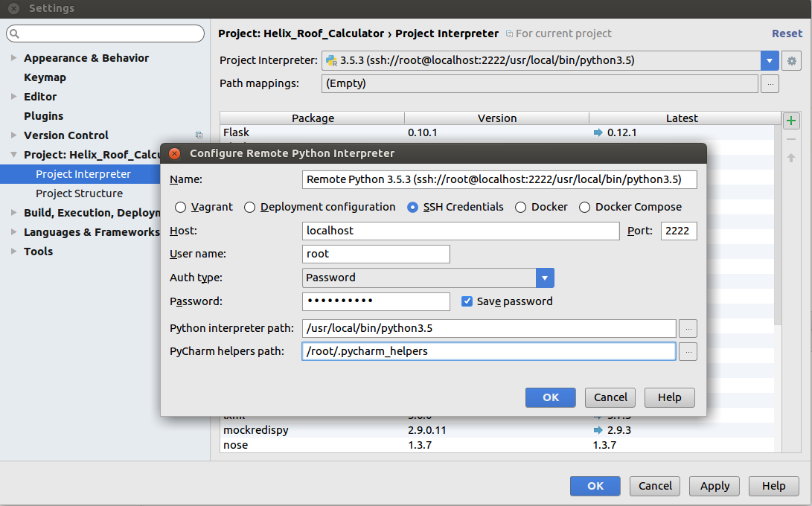Open the Project Interpreter dropdown arrow
Screen dimensions: 812x506
click(770, 60)
